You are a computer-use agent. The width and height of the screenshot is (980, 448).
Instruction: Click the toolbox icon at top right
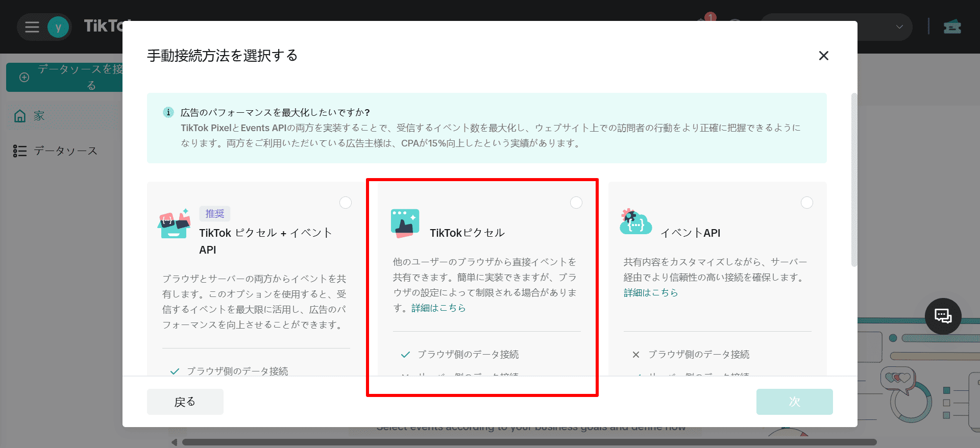[952, 27]
